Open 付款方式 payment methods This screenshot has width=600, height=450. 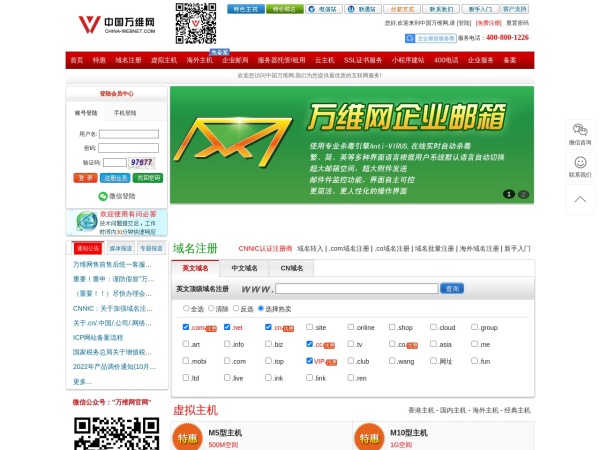(x=402, y=9)
